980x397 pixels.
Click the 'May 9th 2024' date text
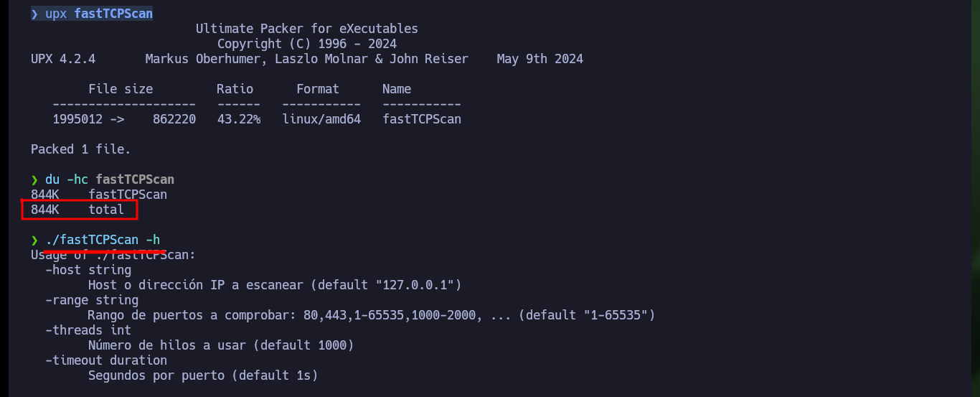(x=540, y=59)
